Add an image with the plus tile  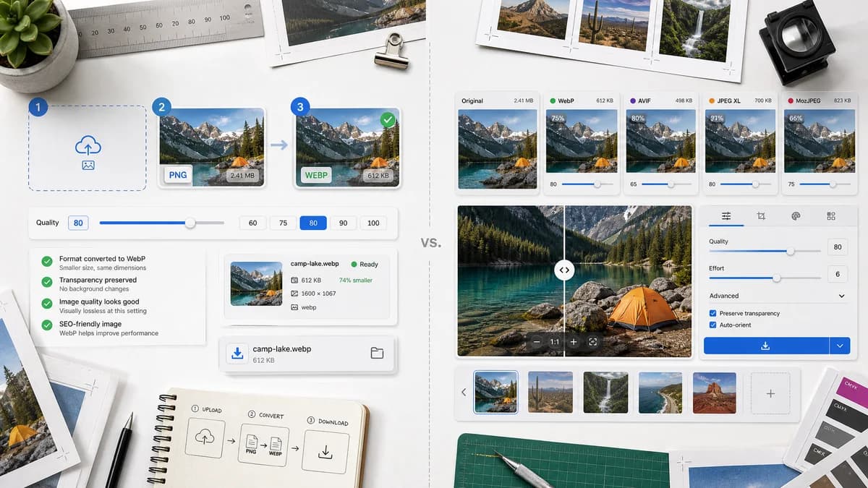pos(770,393)
